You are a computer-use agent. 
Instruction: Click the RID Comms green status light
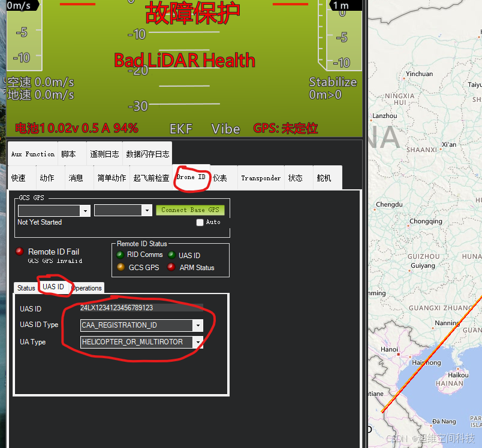(x=120, y=255)
